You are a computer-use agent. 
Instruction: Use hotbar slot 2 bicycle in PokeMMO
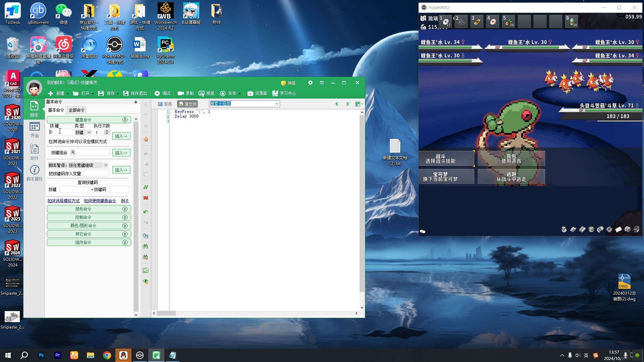pos(461,21)
